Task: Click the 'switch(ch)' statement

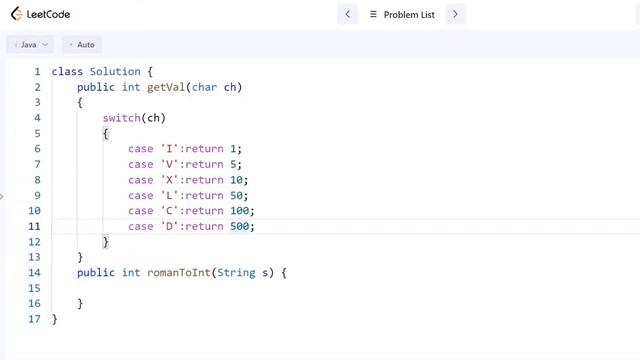Action: click(134, 118)
